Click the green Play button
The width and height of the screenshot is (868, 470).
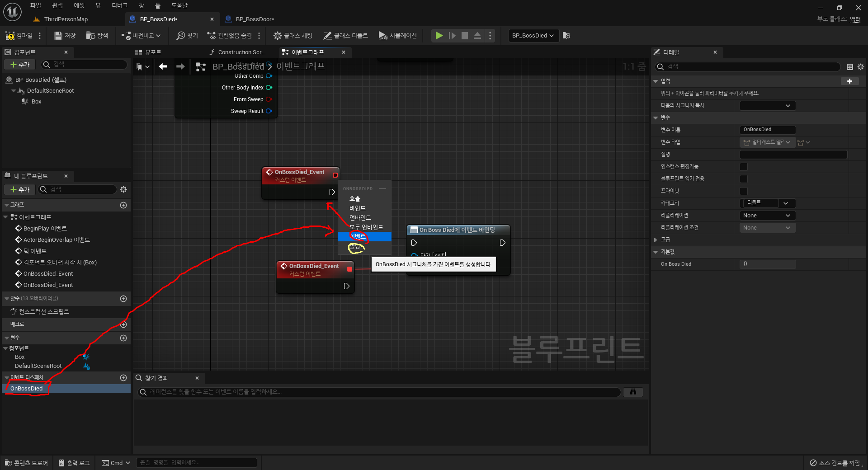439,36
